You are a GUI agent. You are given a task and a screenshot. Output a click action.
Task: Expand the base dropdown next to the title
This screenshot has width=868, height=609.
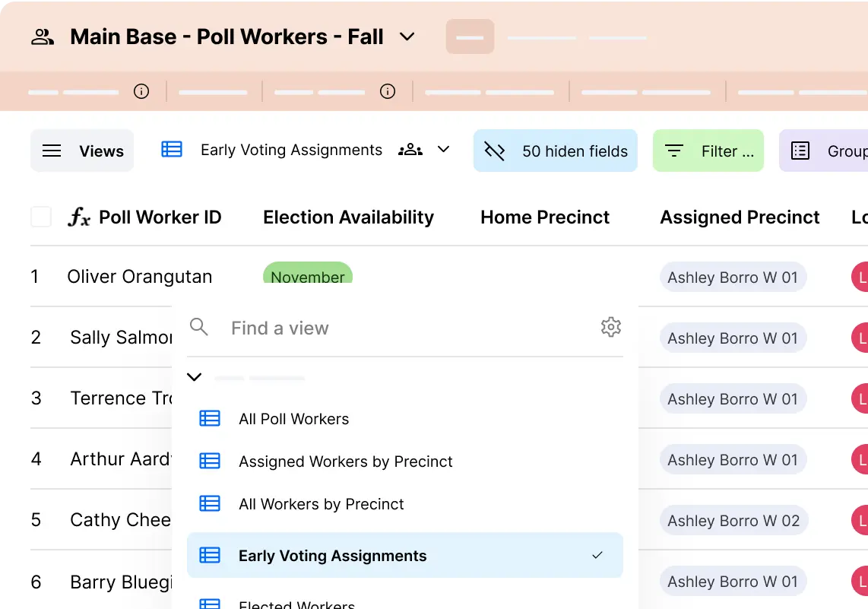tap(407, 36)
